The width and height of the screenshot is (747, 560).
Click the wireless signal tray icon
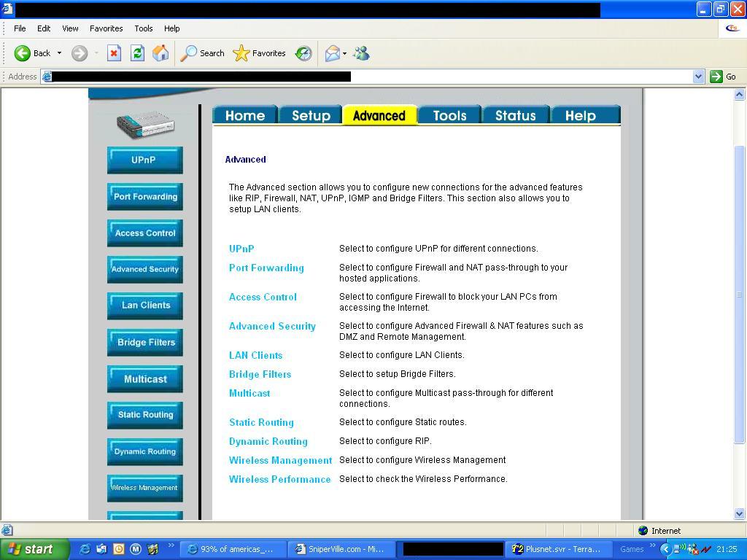680,549
